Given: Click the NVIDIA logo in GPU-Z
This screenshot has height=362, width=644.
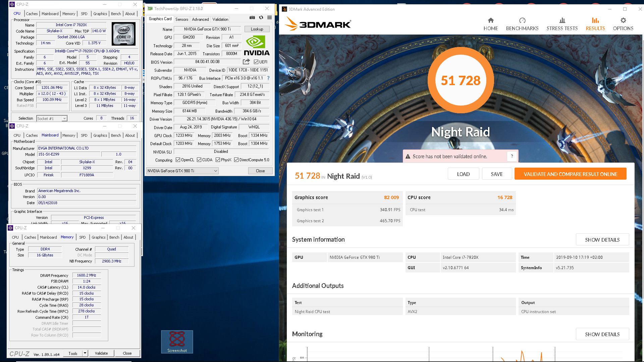Looking at the screenshot, I should 257,46.
